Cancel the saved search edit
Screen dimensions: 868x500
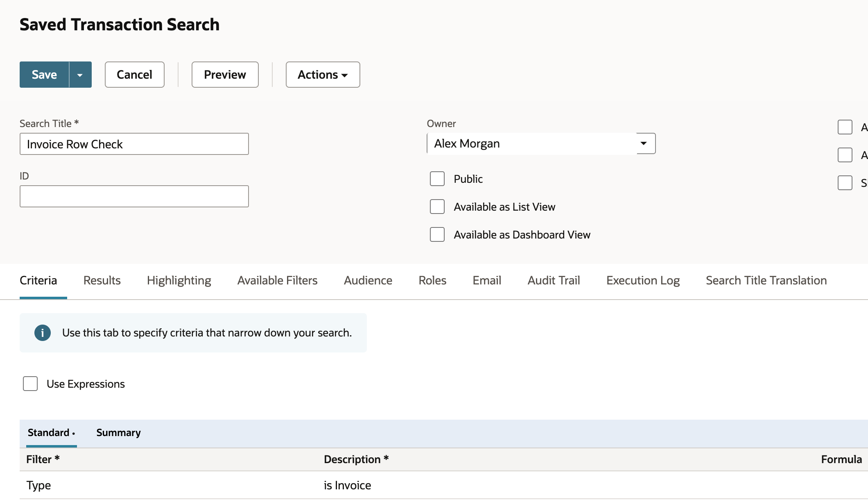pyautogui.click(x=135, y=75)
